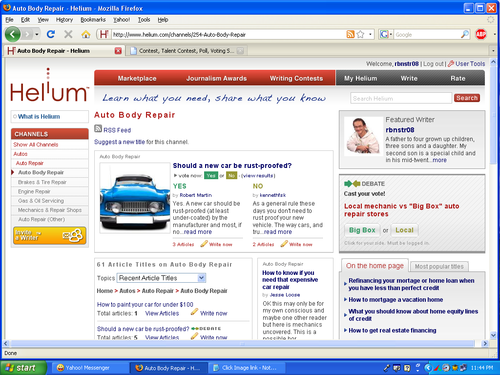
Task: Click the pencil icon beside 2 Articles
Action: [x=284, y=244]
